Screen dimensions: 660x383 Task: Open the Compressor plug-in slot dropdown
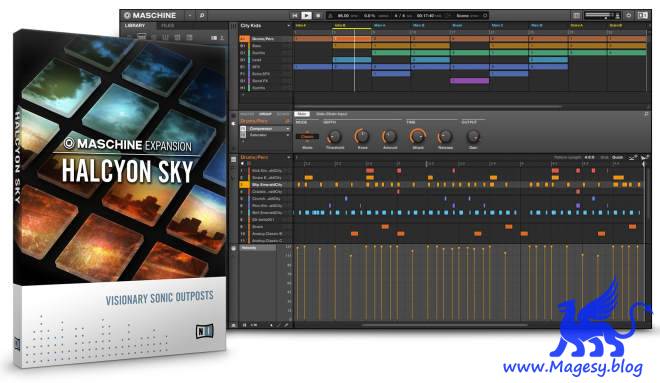click(288, 129)
